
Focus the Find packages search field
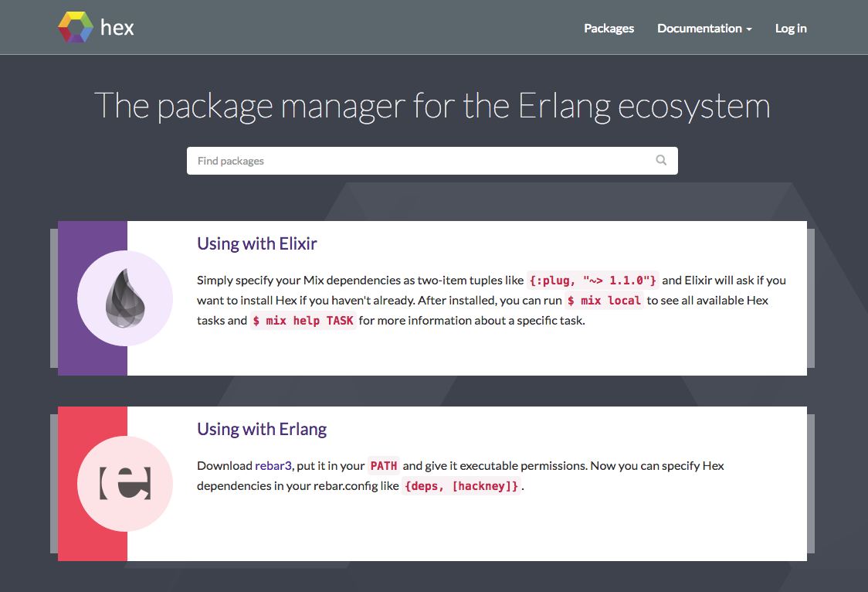[x=432, y=161]
